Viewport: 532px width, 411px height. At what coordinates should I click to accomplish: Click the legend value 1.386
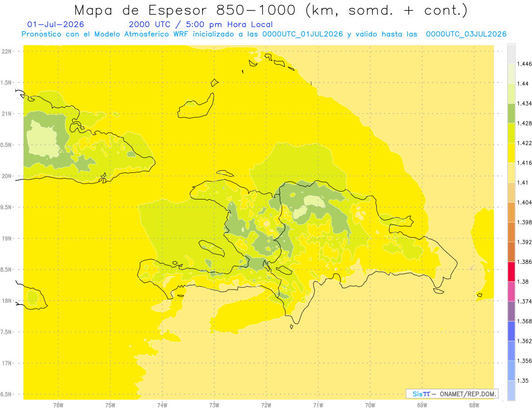click(x=524, y=262)
